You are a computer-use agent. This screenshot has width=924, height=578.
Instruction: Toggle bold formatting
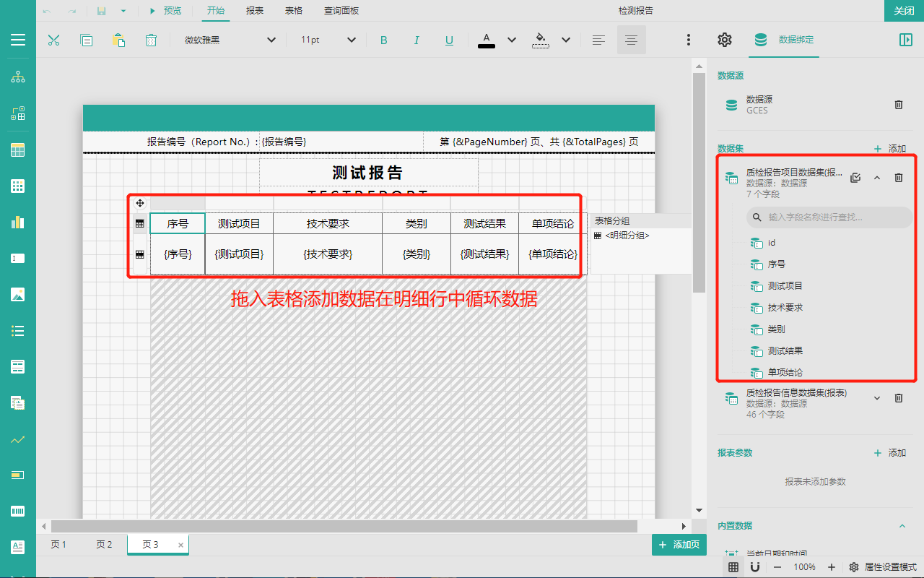pyautogui.click(x=384, y=40)
